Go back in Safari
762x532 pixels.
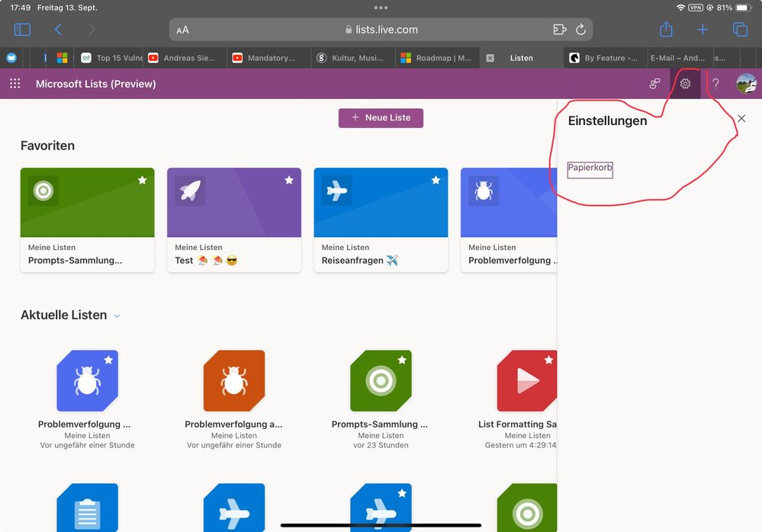pyautogui.click(x=58, y=30)
